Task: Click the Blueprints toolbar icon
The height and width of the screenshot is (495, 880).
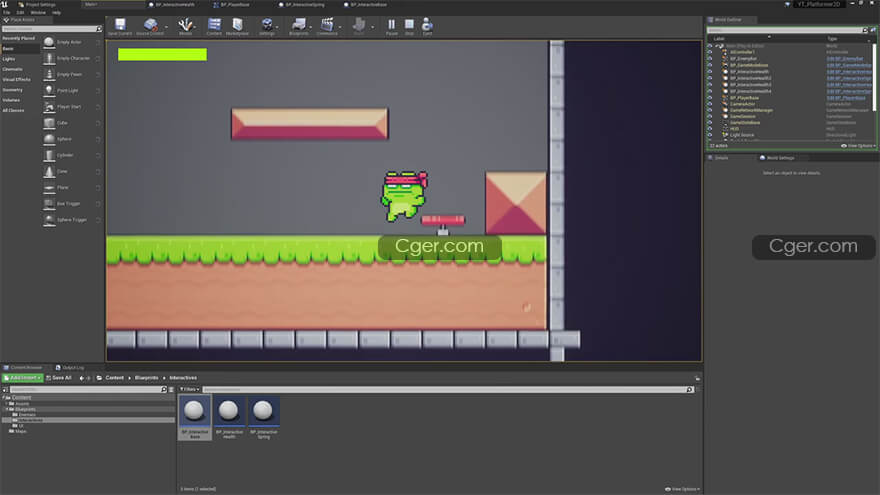Action: coord(297,25)
